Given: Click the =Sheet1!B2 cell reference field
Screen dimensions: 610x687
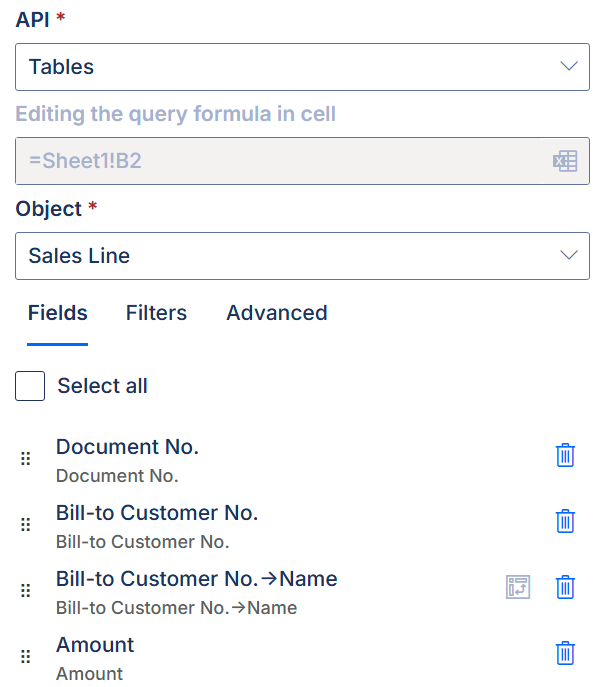Looking at the screenshot, I should [302, 161].
